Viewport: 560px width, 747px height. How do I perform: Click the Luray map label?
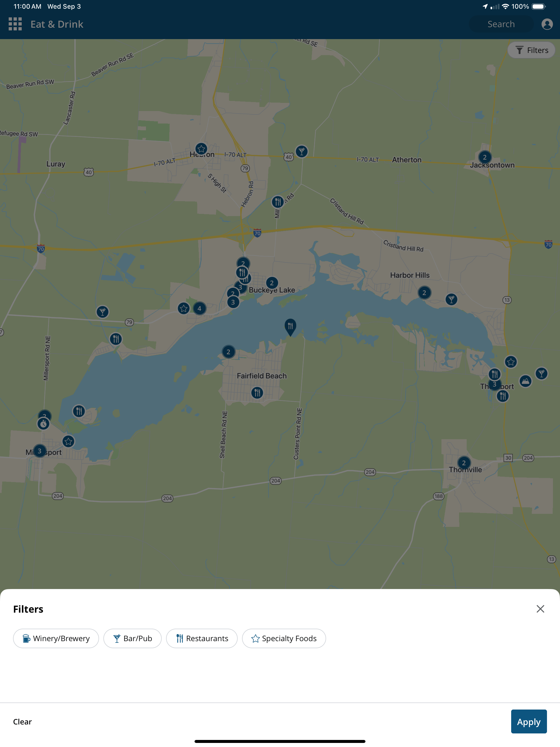coord(56,164)
